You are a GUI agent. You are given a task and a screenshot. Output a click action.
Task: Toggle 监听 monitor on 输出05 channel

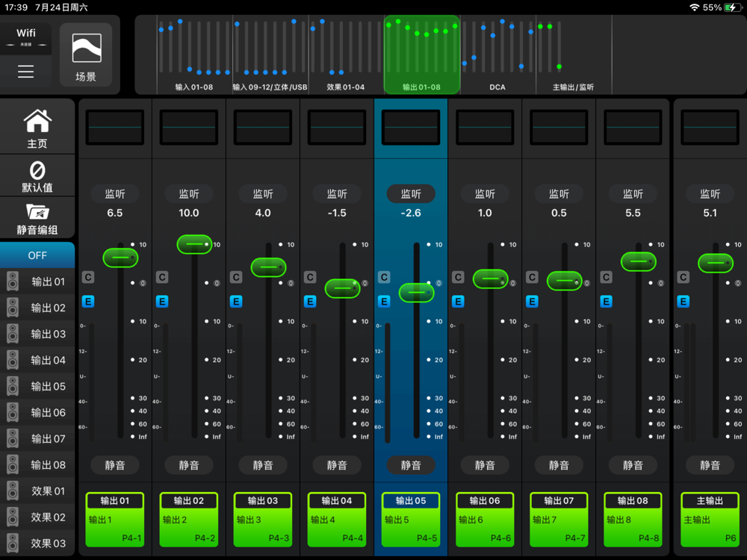click(x=411, y=193)
